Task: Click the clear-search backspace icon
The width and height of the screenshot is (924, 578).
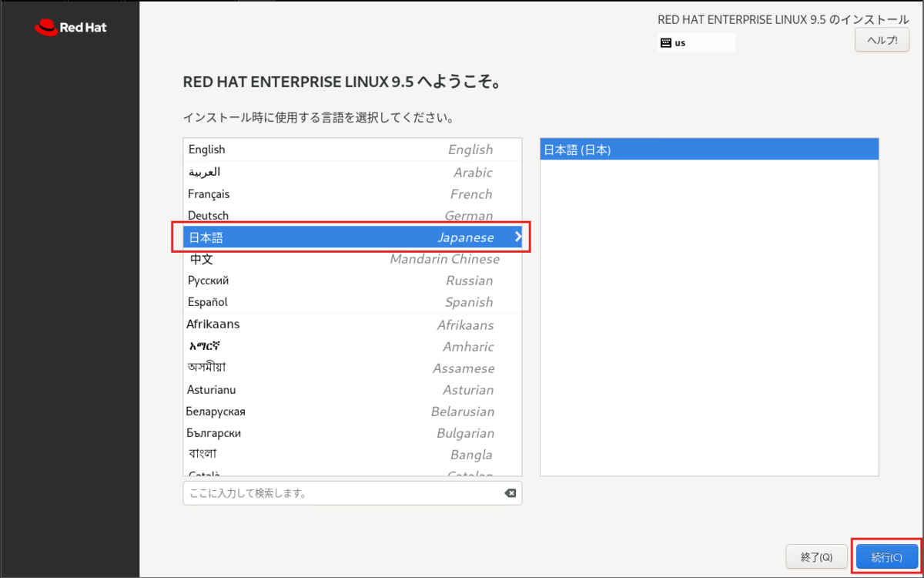Action: pos(510,493)
